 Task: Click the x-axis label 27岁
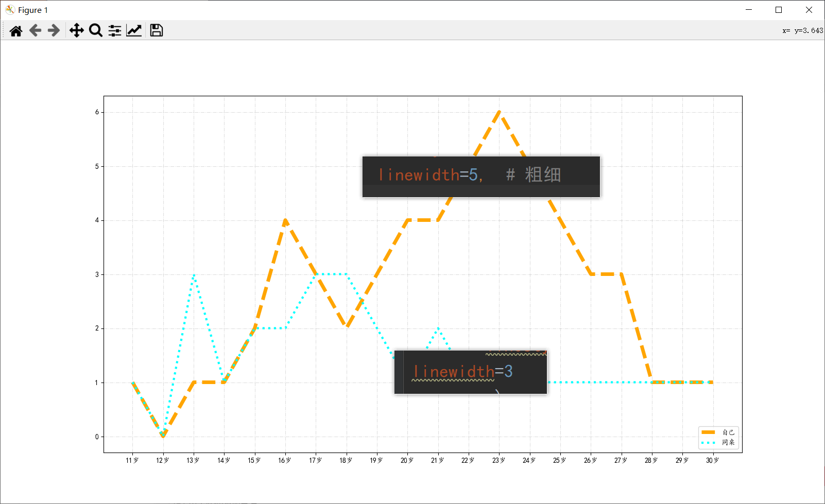[621, 460]
